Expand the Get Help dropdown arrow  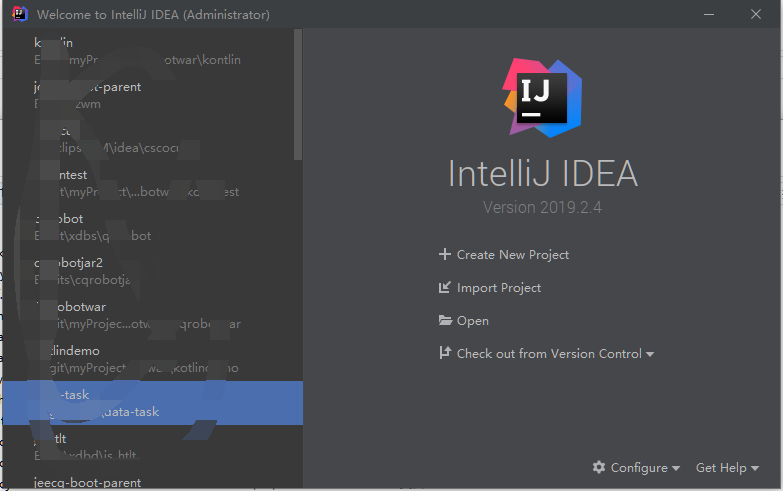tap(755, 469)
